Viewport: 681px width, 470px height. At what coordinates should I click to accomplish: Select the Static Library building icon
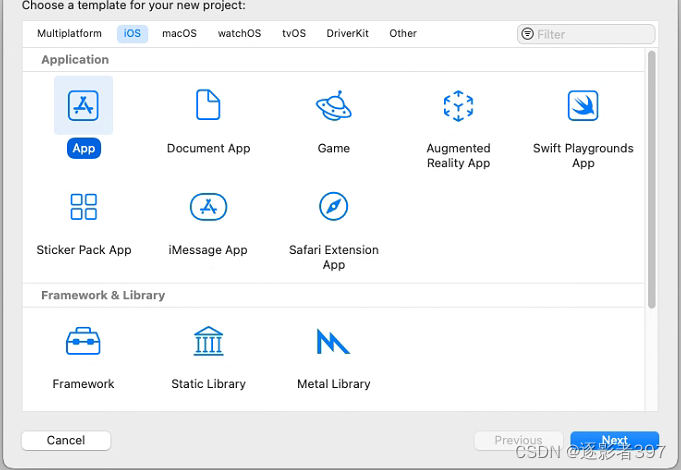tap(208, 341)
